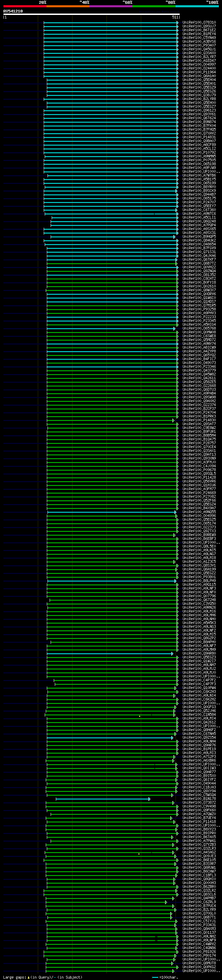Screen dimensions: 222x980
Task: Select hit label UniRef100_C6ZRL9
Action: pyautogui.click(x=199, y=902)
